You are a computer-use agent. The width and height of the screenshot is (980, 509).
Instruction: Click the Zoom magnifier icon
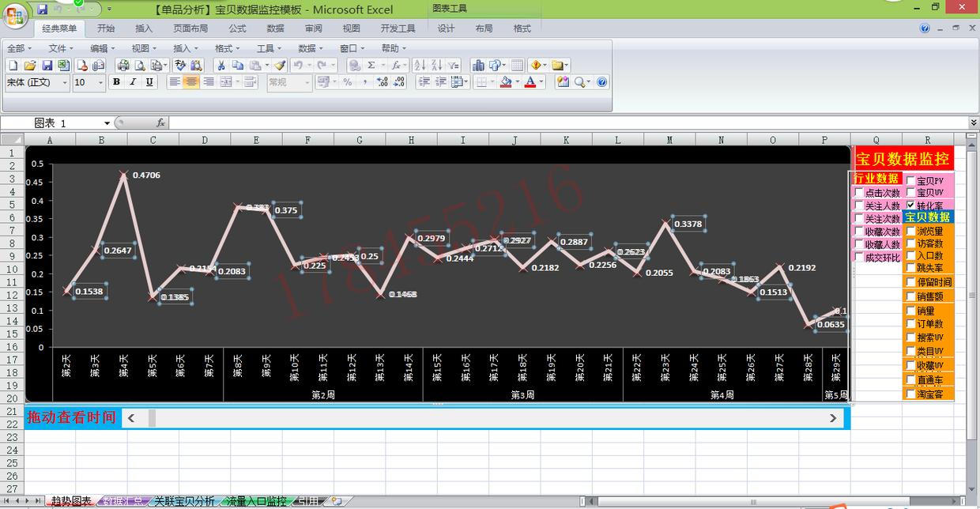click(580, 82)
